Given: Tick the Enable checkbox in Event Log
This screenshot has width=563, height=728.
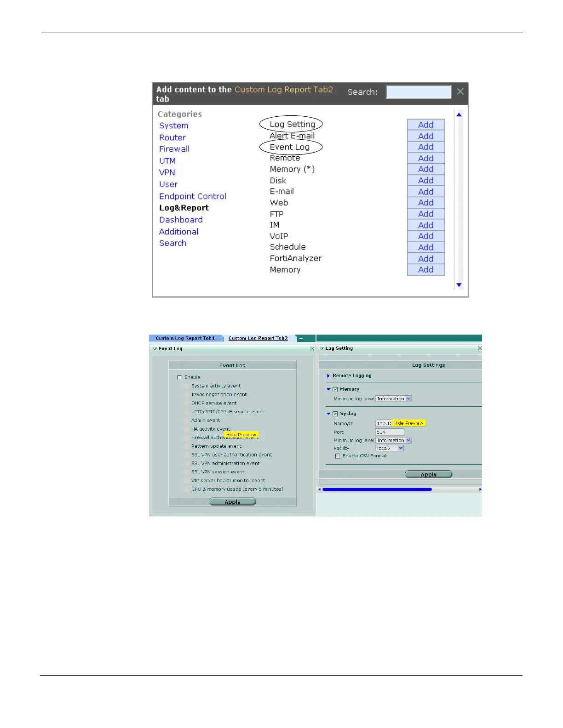Looking at the screenshot, I should 179,377.
